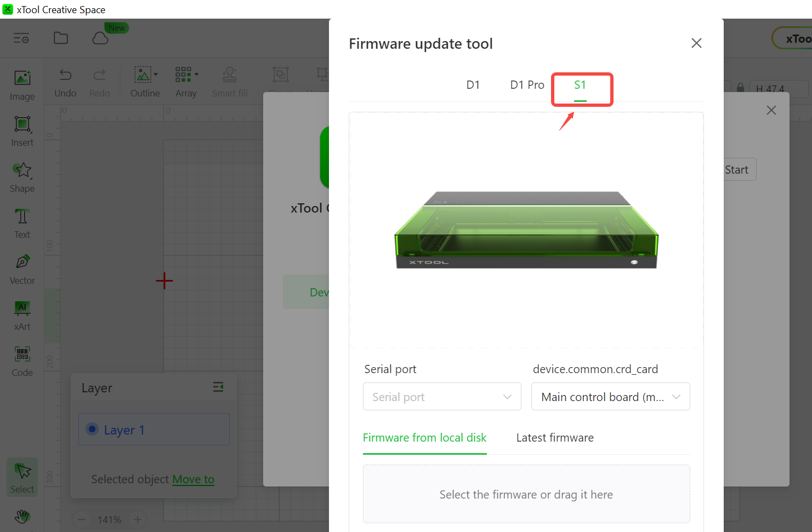Click the Move to link
Screen dimensions: 812x532
click(x=193, y=479)
